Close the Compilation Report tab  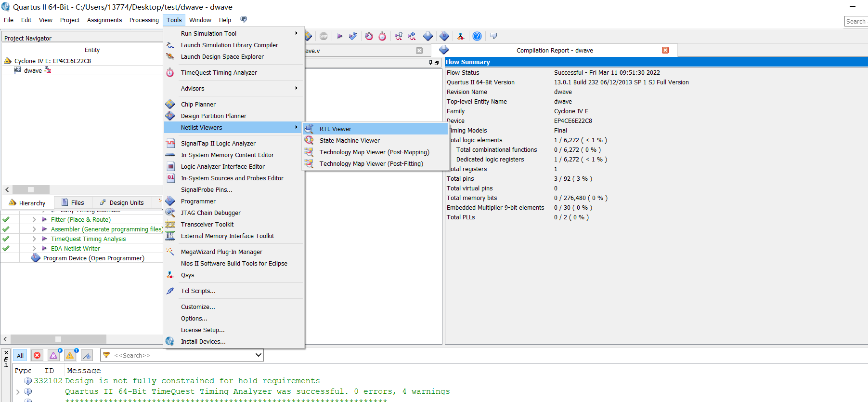pos(665,50)
